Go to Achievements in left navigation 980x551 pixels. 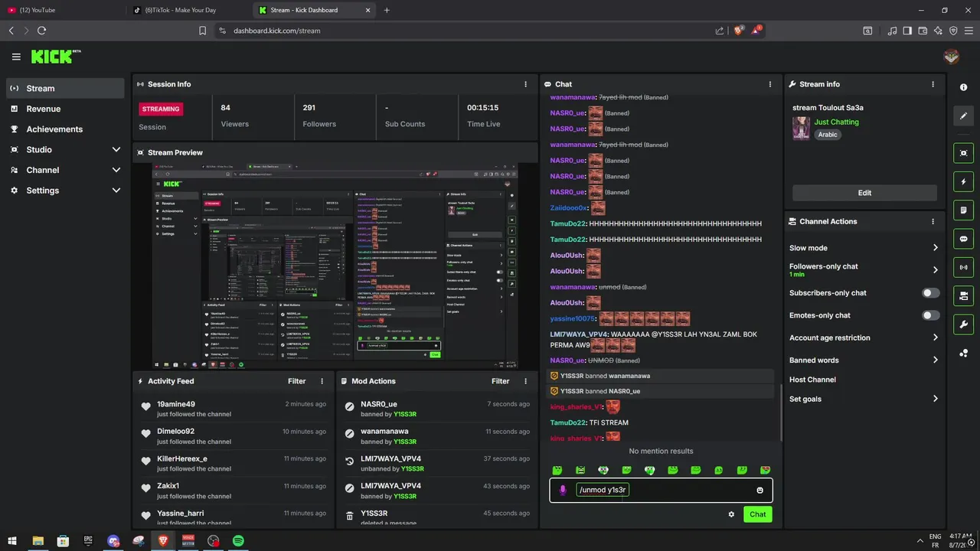pos(65,129)
